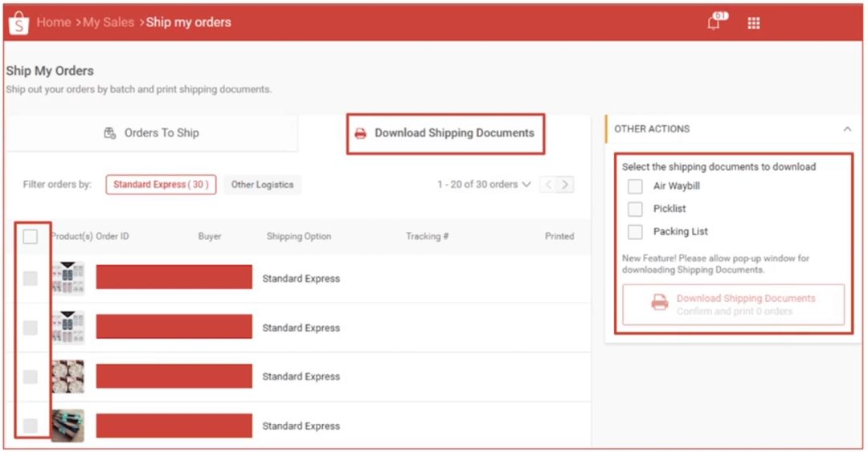
Task: Select all orders with header checkbox
Action: pyautogui.click(x=30, y=236)
